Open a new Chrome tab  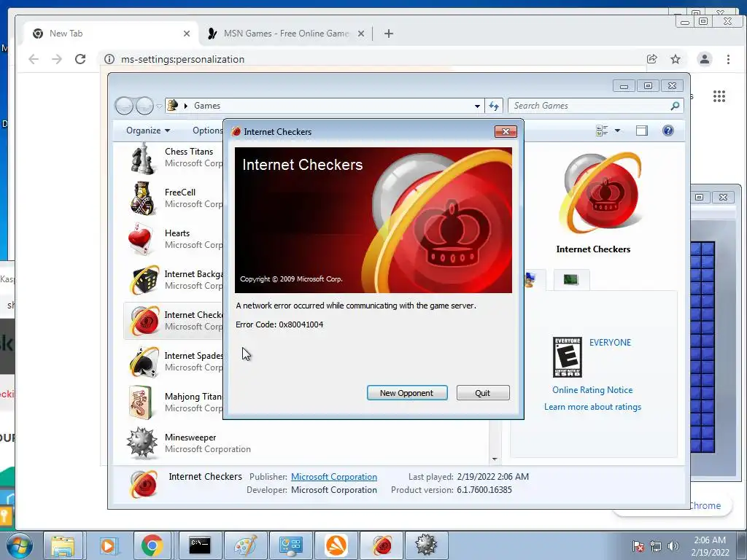point(389,34)
